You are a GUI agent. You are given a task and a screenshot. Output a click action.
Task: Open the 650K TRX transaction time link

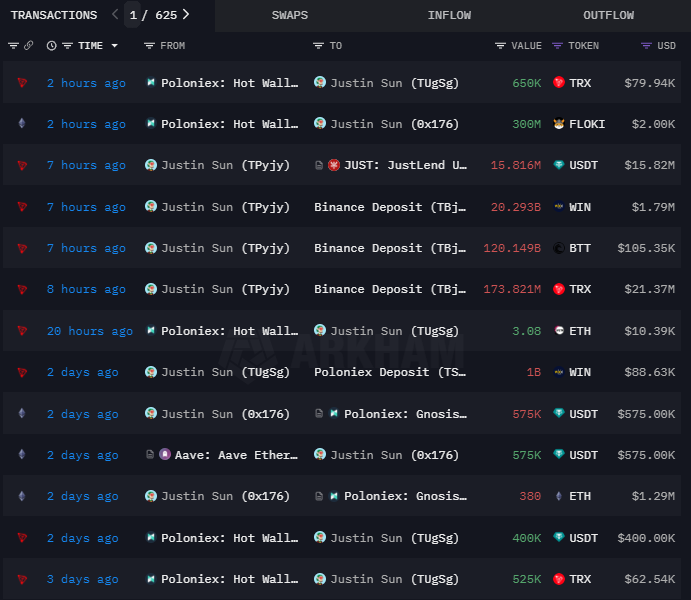86,83
